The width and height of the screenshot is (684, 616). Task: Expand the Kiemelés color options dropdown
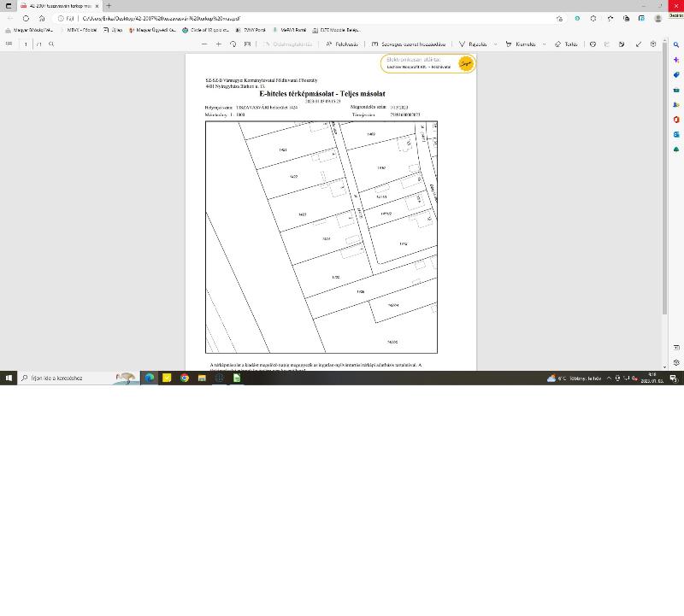coord(544,44)
